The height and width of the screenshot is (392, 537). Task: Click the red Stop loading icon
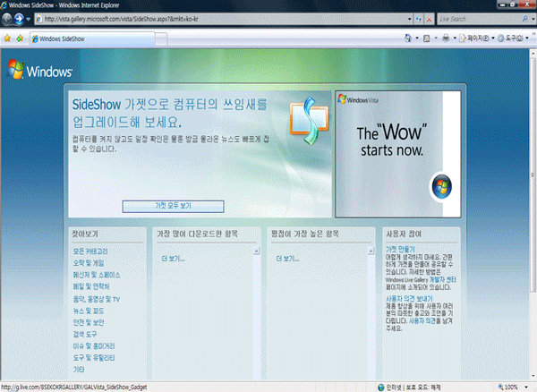[x=429, y=19]
